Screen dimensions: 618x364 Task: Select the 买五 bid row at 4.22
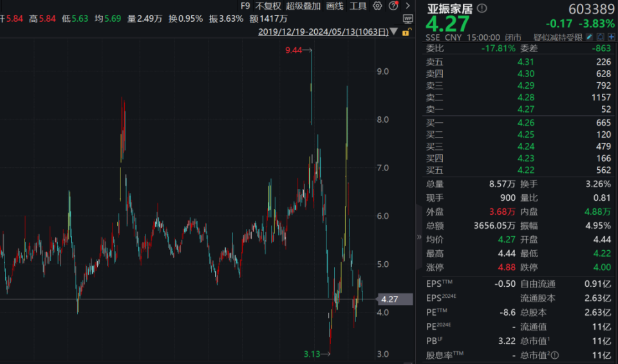tap(518, 170)
